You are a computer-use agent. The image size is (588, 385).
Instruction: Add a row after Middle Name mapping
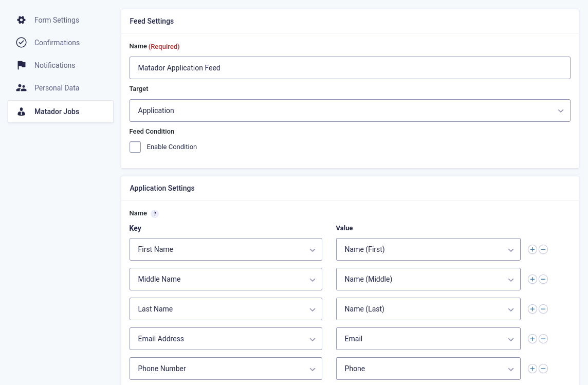532,279
